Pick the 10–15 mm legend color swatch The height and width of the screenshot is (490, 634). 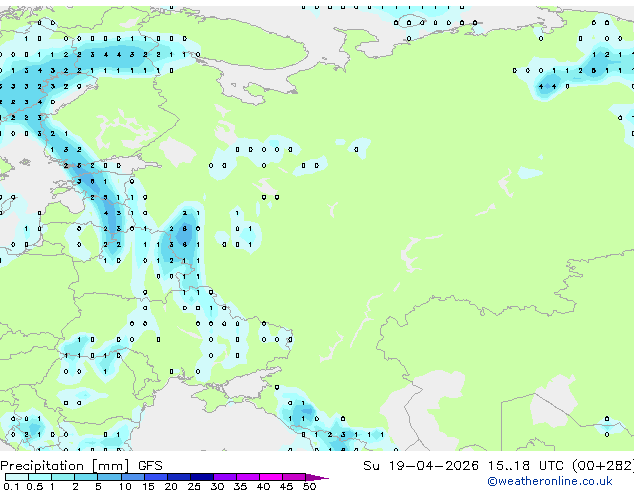[x=132, y=477]
